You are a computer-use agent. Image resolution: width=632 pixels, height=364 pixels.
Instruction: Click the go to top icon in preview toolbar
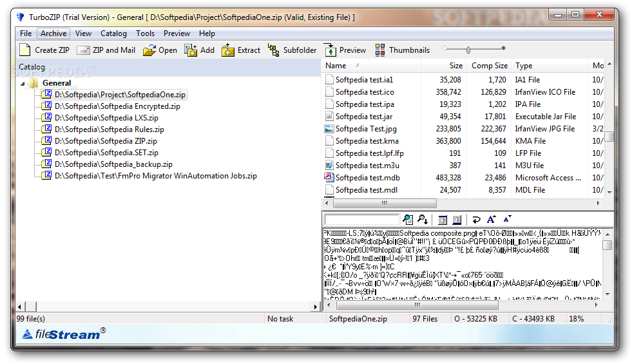coord(443,220)
